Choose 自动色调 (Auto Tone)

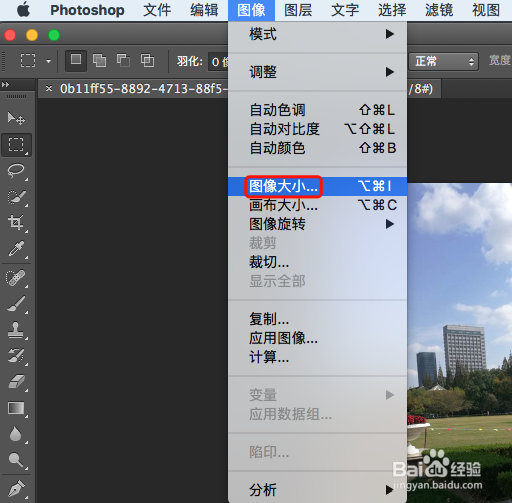(x=317, y=110)
